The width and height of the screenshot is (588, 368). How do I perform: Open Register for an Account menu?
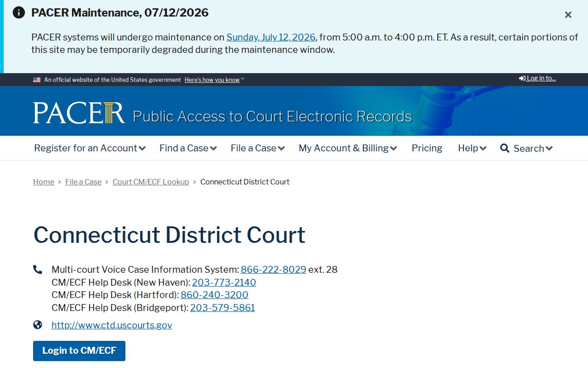[x=90, y=148]
